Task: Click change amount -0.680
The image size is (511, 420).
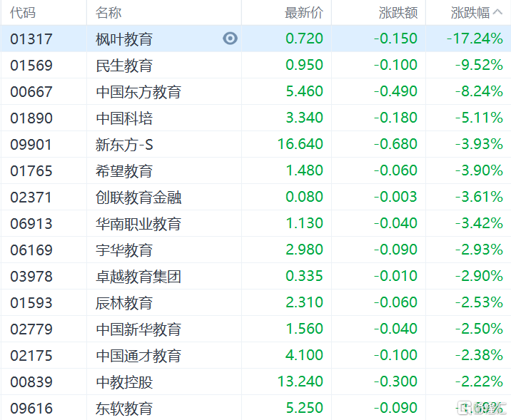Action: [395, 144]
